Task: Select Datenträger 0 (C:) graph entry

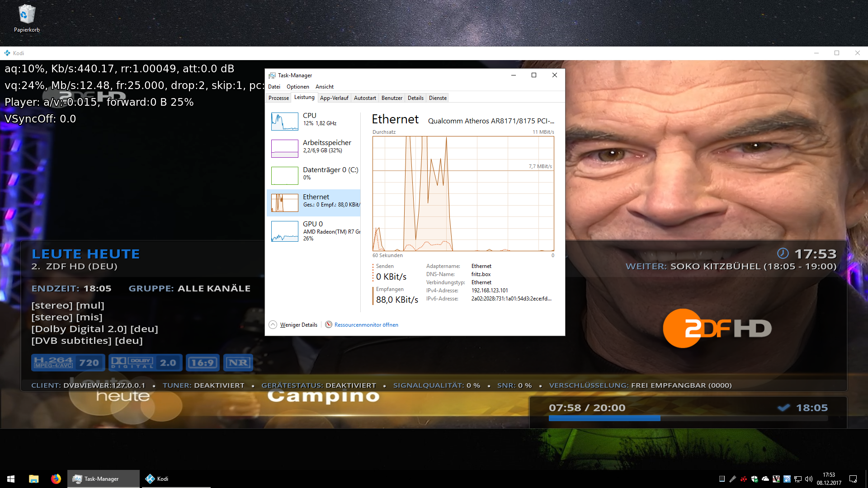Action: (x=314, y=175)
